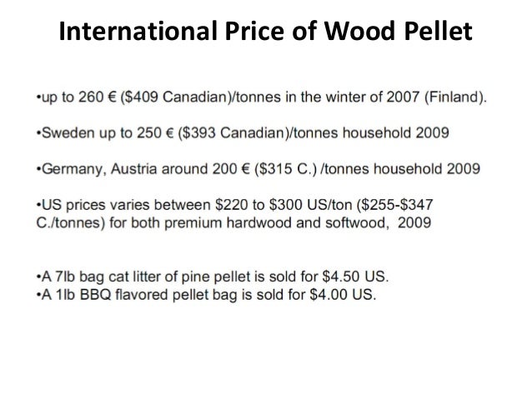Select the Finland winter 2007 bullet line
Image resolution: width=532 pixels, height=399 pixels.
pyautogui.click(x=262, y=97)
